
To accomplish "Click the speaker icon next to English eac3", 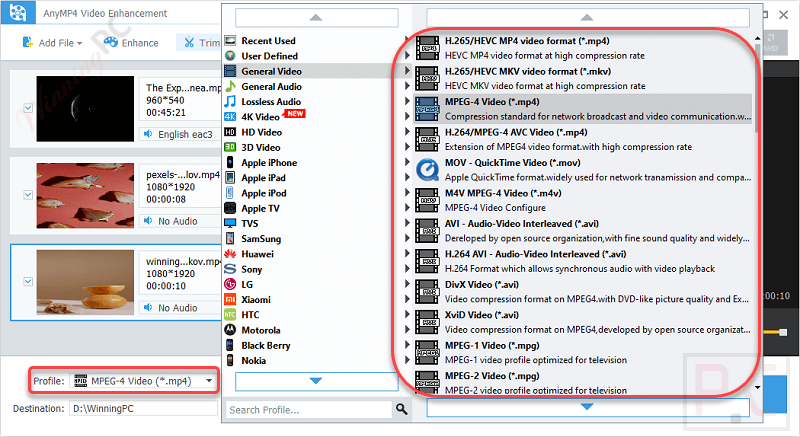I will [148, 134].
